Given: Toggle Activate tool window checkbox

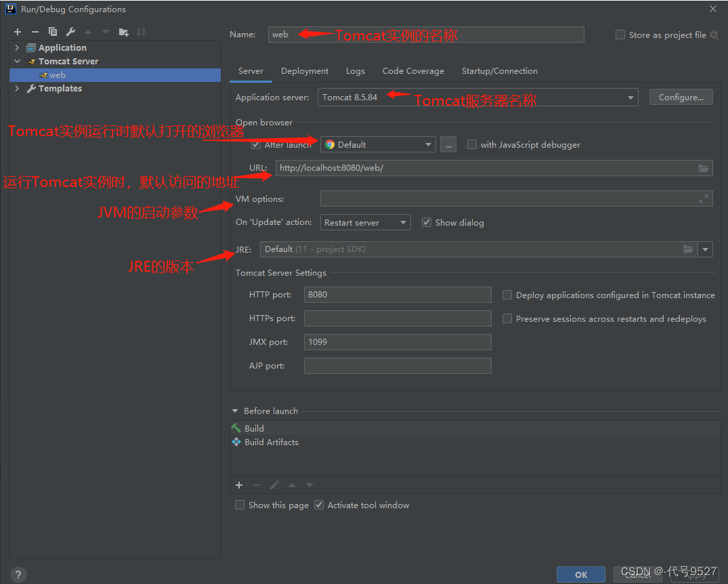Looking at the screenshot, I should (319, 505).
